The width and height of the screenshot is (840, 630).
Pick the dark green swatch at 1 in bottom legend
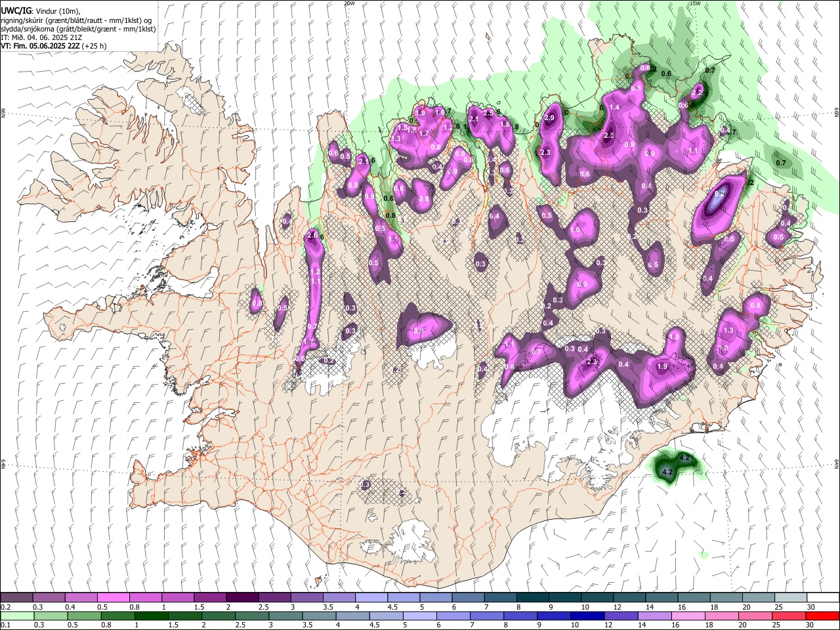click(151, 616)
